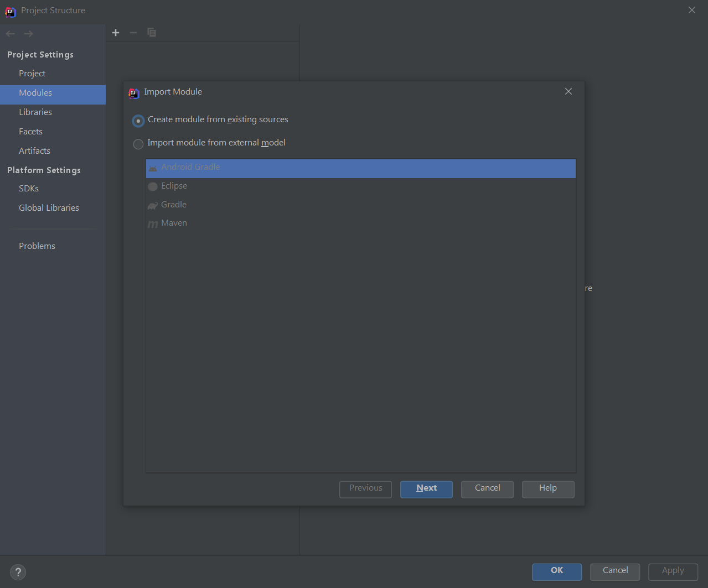Cancel the Project Structure window
The width and height of the screenshot is (708, 588).
click(615, 571)
